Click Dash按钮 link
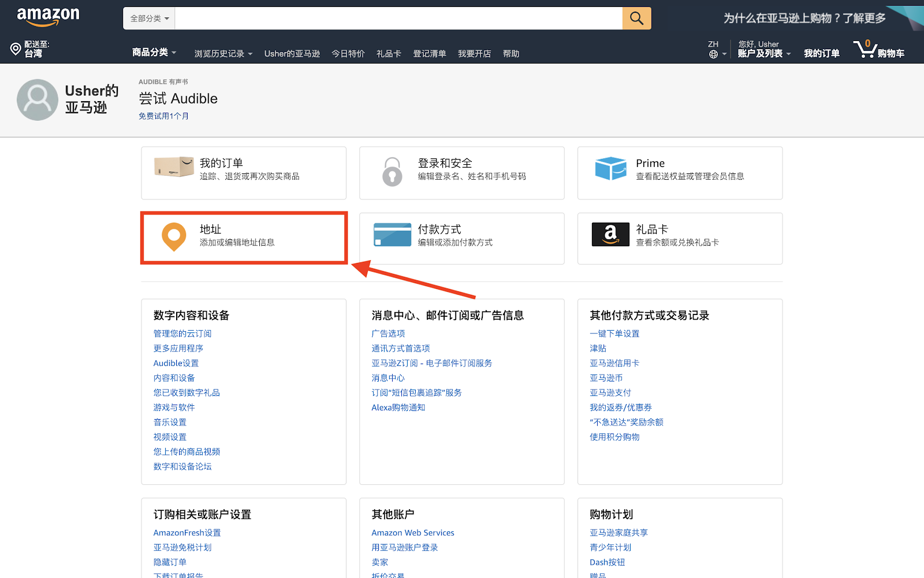Image resolution: width=924 pixels, height=578 pixels. (608, 562)
